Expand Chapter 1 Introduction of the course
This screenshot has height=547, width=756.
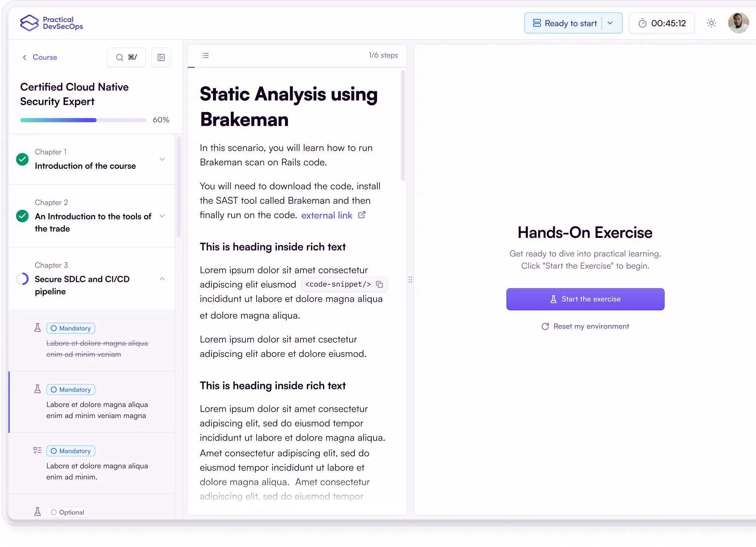tap(162, 159)
